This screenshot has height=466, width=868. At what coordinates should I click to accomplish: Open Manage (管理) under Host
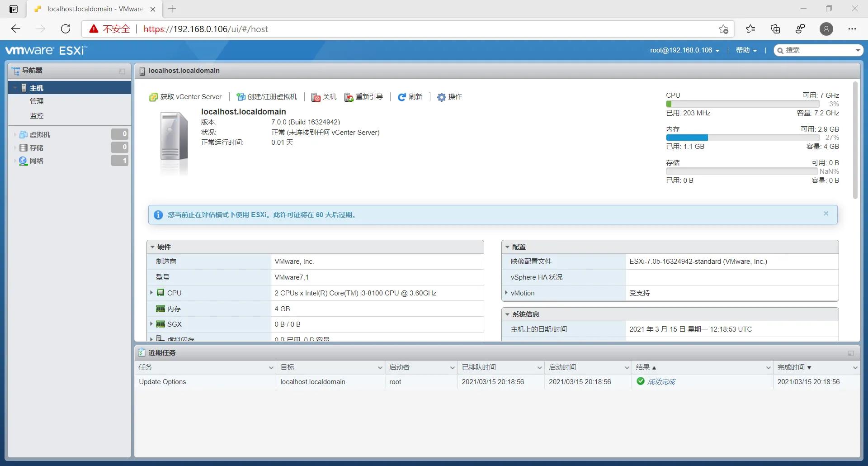[37, 101]
